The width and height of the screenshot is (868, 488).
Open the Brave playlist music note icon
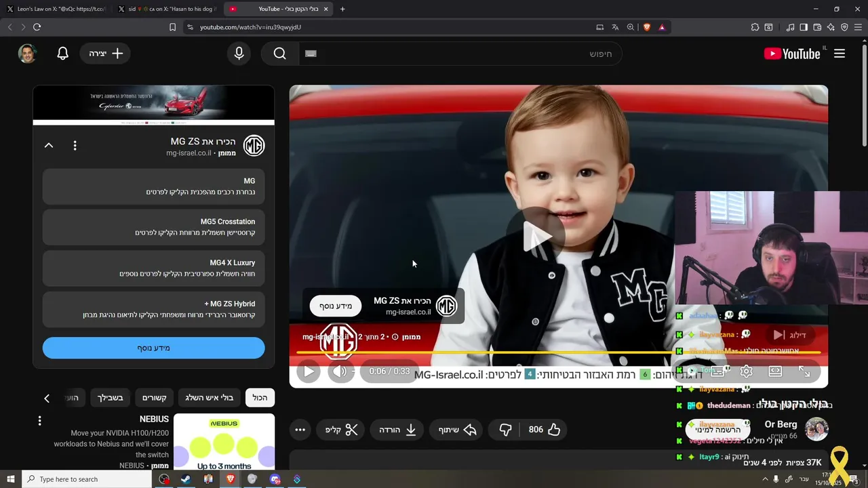[790, 27]
